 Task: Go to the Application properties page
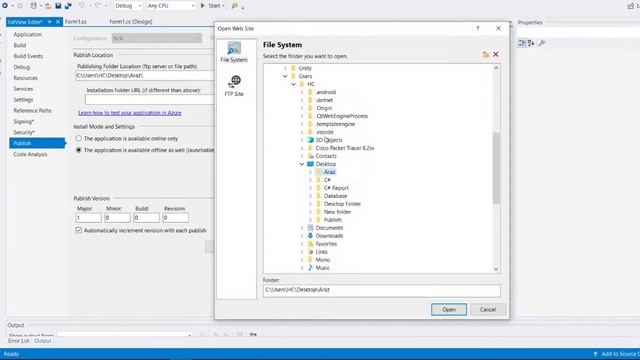coord(28,35)
